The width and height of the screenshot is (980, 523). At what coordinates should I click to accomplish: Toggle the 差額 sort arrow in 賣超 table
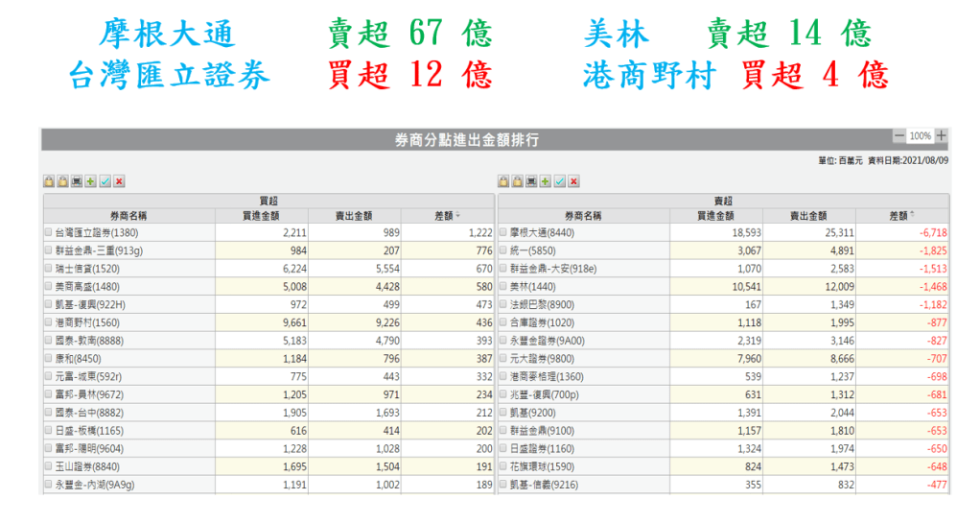point(912,216)
